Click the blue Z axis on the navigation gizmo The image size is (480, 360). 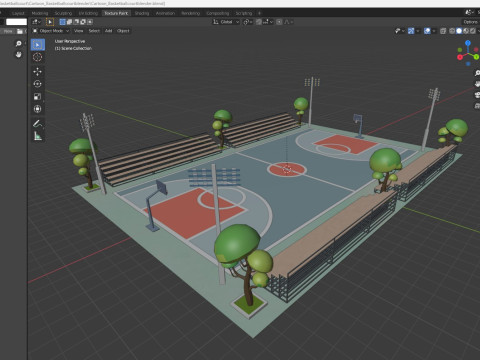point(468,43)
